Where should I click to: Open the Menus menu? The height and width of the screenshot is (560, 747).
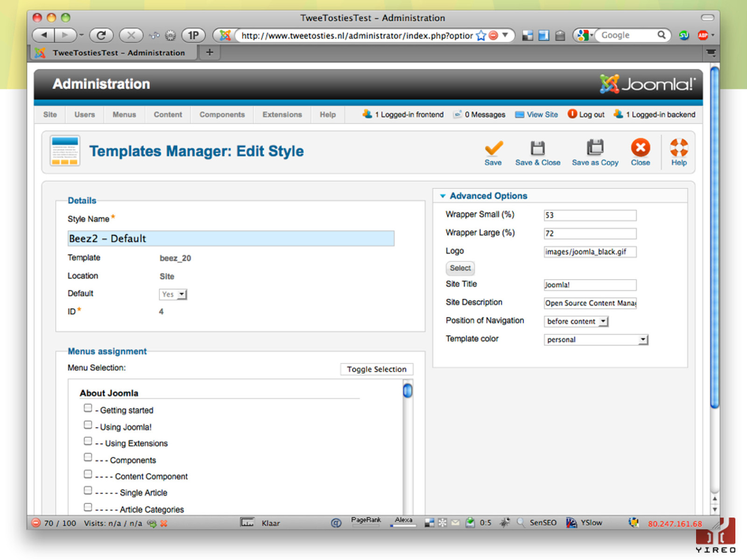pos(124,115)
